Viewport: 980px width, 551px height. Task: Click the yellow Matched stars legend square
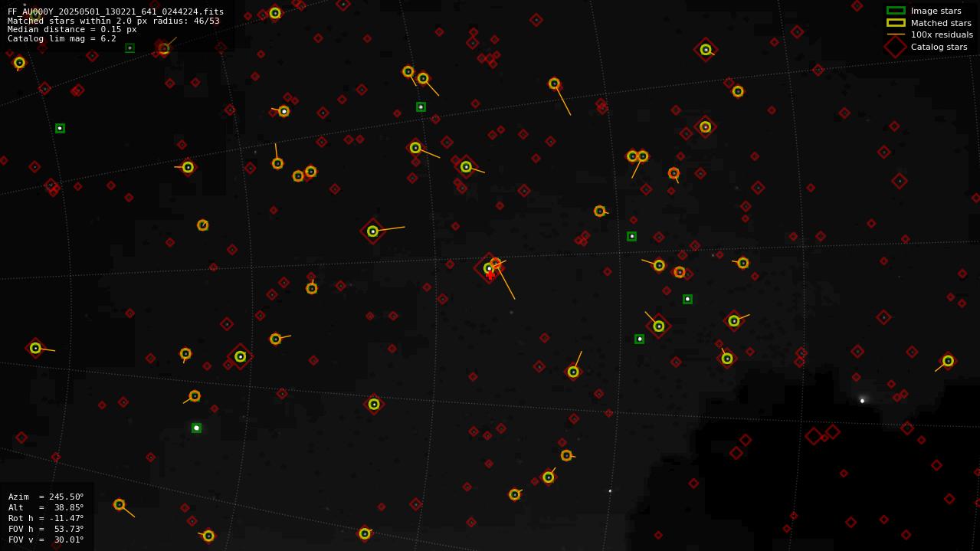point(896,23)
